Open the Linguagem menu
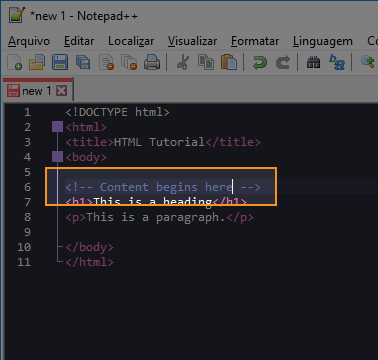The width and height of the screenshot is (378, 360). pyautogui.click(x=323, y=41)
